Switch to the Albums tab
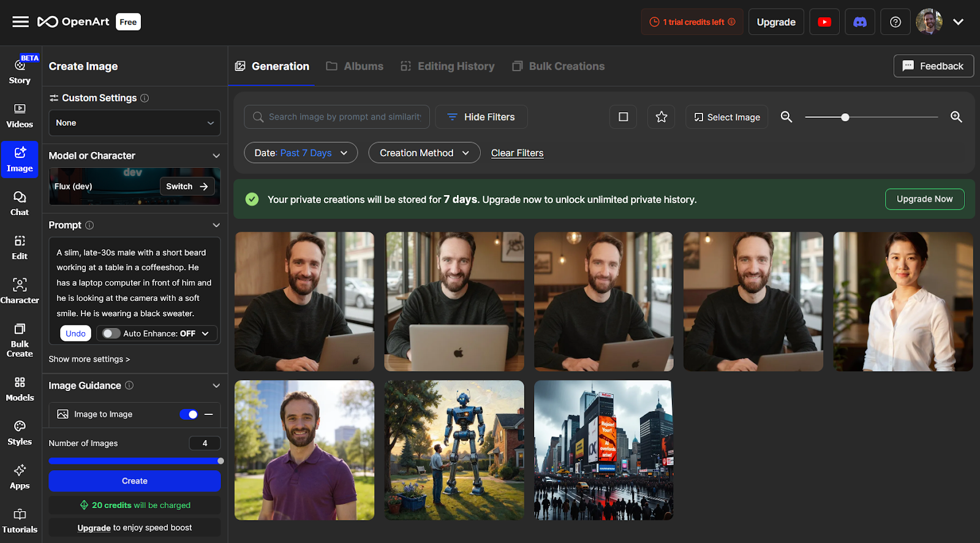Viewport: 980px width, 543px height. click(355, 66)
